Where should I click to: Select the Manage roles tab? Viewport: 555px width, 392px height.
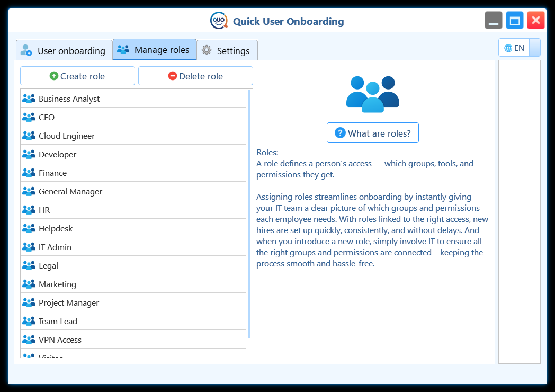(155, 50)
